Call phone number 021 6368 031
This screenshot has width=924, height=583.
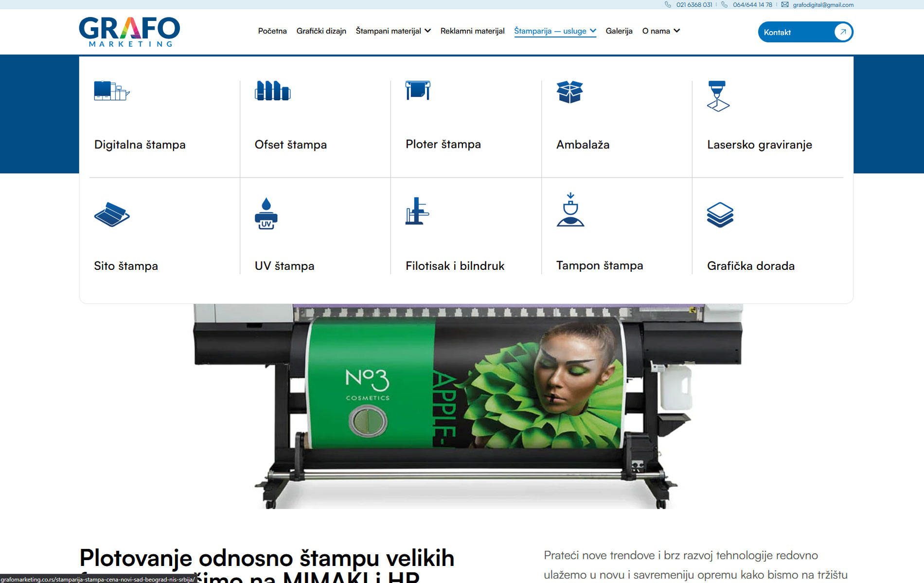click(x=694, y=5)
